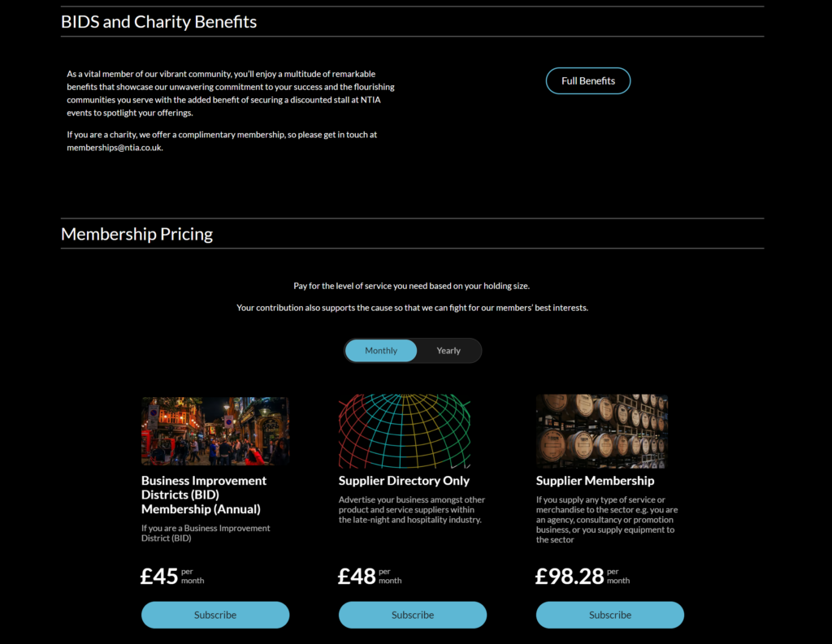Switch pricing to Monthly billing
The image size is (832, 644).
pyautogui.click(x=381, y=351)
